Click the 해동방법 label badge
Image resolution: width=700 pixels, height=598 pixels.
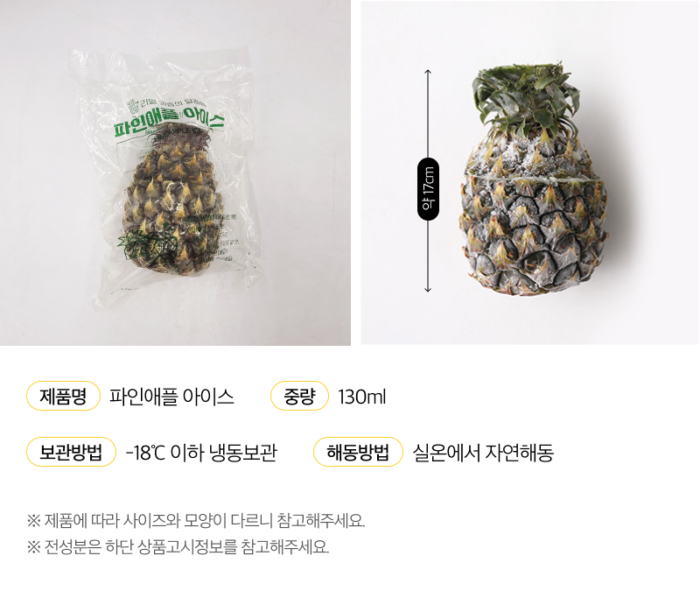[x=358, y=452]
